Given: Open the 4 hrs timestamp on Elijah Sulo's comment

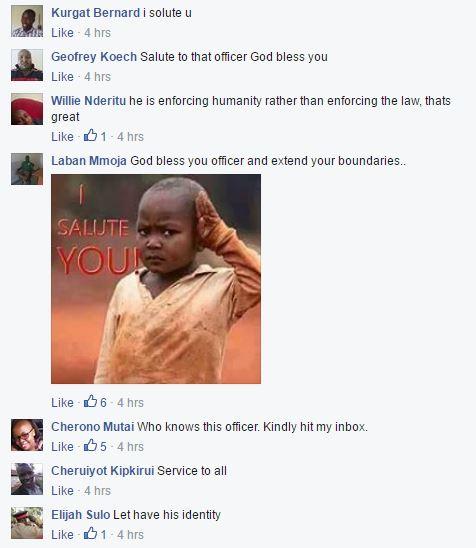Looking at the screenshot, I should point(130,535).
